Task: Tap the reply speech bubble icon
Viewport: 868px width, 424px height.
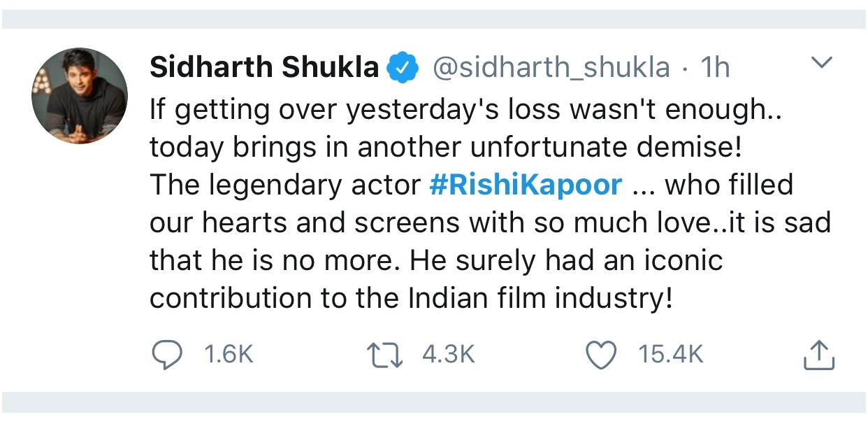Action: pos(166,355)
